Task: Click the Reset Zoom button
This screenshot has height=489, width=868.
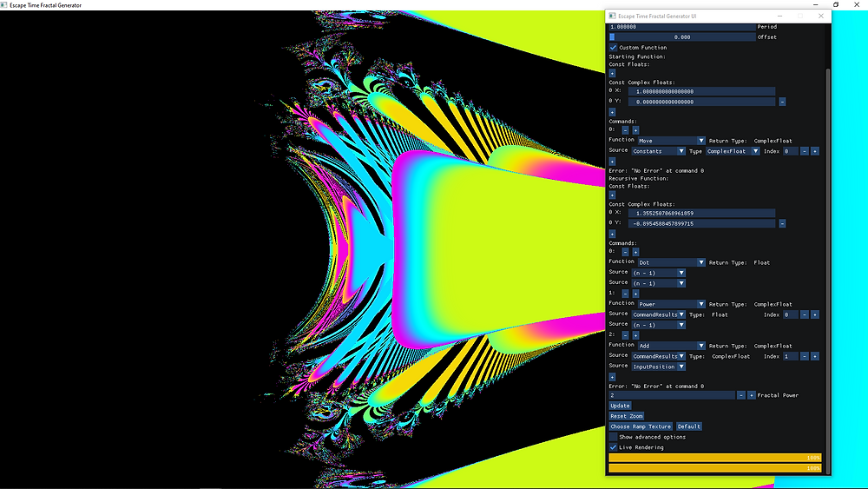Action: point(627,416)
